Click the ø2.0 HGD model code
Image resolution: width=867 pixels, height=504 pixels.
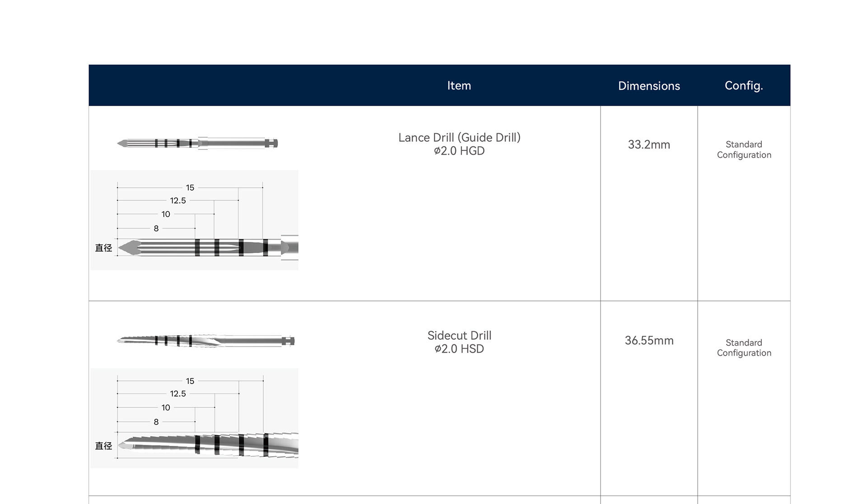(x=459, y=151)
